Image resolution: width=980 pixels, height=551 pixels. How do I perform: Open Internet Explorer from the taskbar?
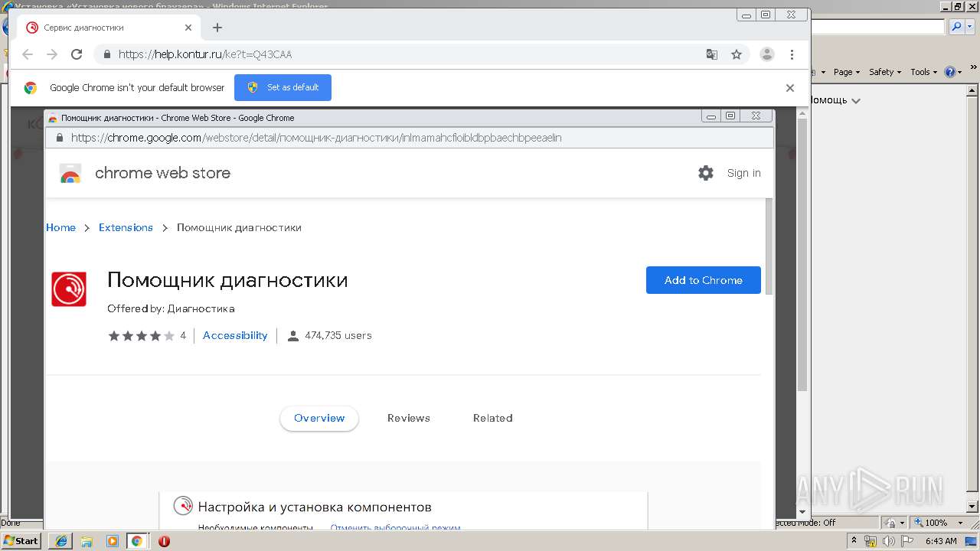[x=60, y=541]
